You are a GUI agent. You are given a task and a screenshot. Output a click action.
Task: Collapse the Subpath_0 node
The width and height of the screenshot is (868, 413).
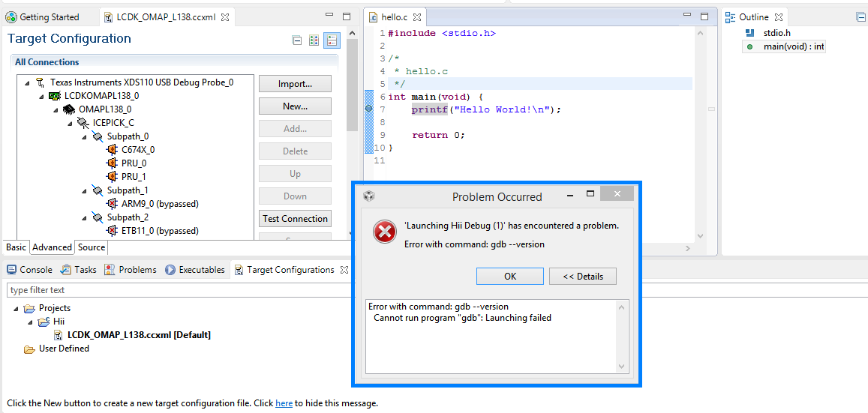click(x=83, y=136)
